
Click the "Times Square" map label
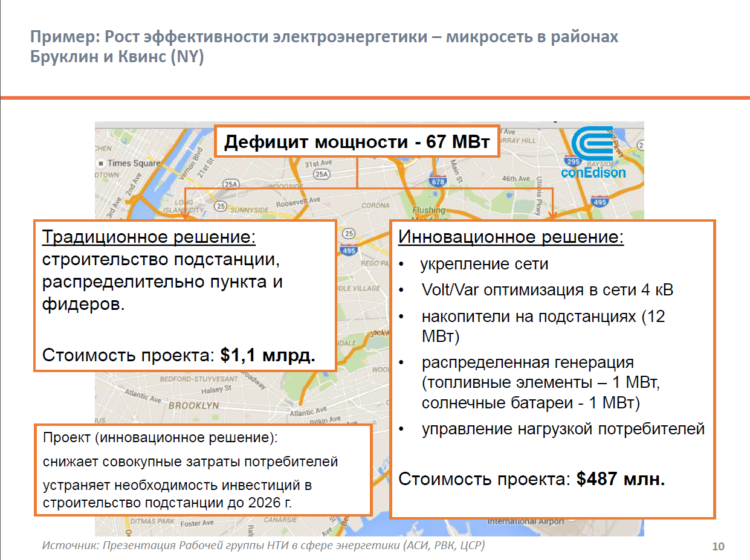click(134, 163)
